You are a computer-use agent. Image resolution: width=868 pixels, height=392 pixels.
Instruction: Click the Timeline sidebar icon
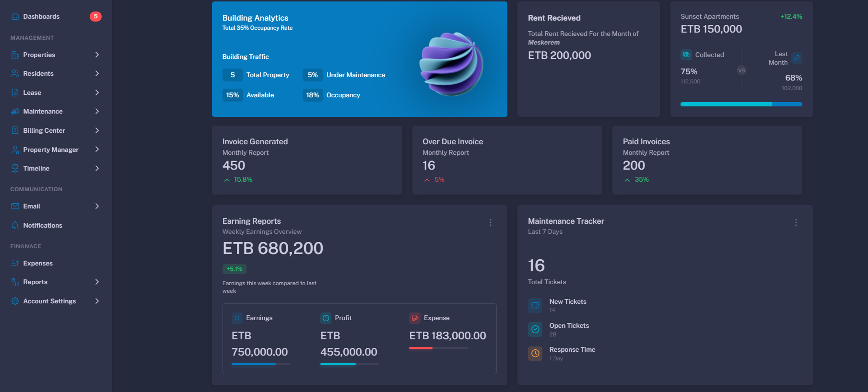(x=15, y=168)
